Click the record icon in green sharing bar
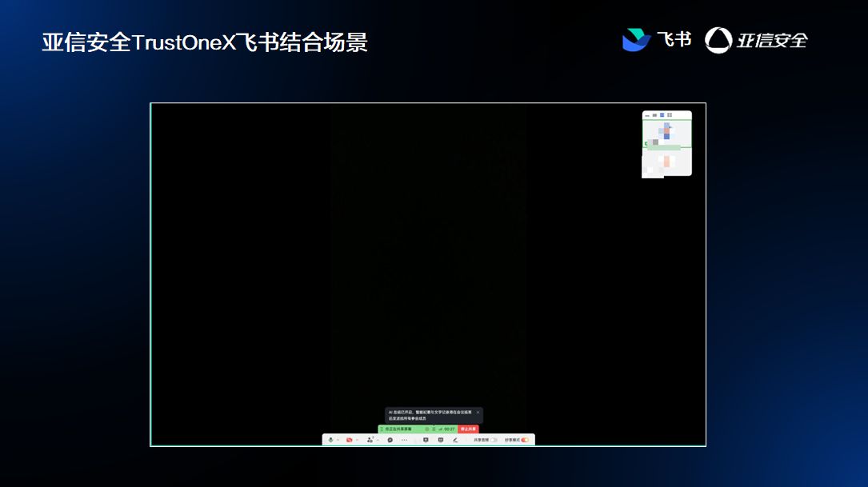 click(x=427, y=429)
